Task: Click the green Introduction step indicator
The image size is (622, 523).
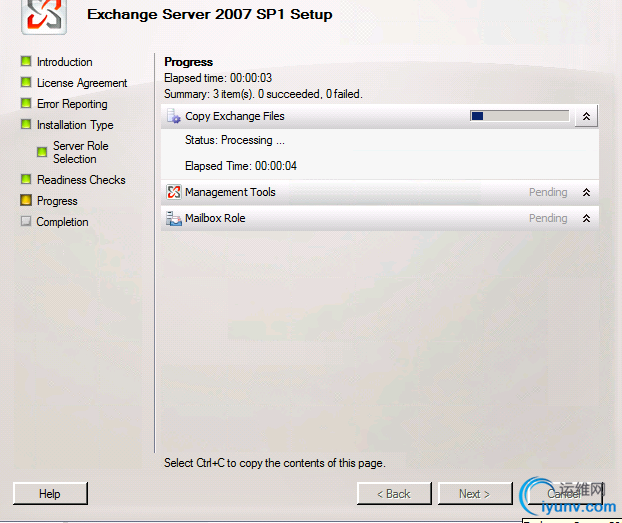Action: pos(26,62)
